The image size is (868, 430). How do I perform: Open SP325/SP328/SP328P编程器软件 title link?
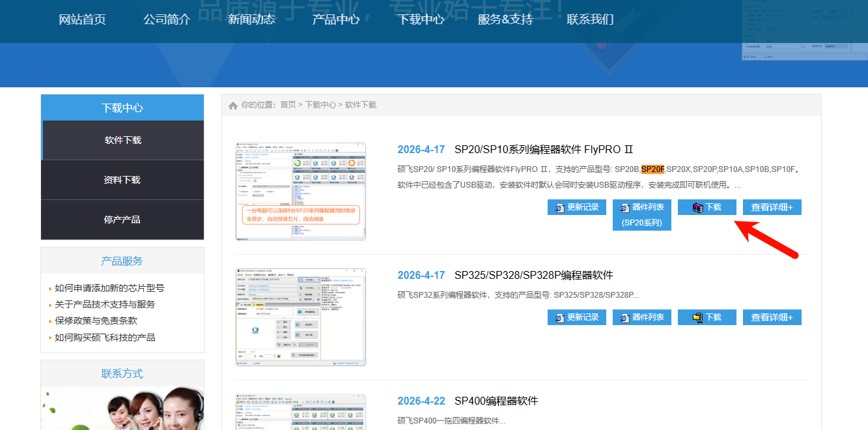click(x=534, y=276)
